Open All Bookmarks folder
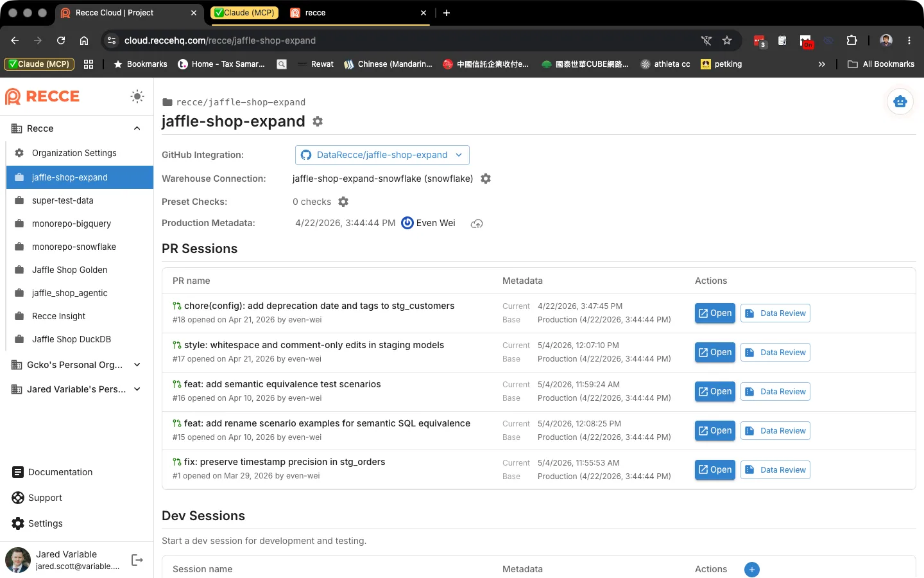 (x=881, y=64)
